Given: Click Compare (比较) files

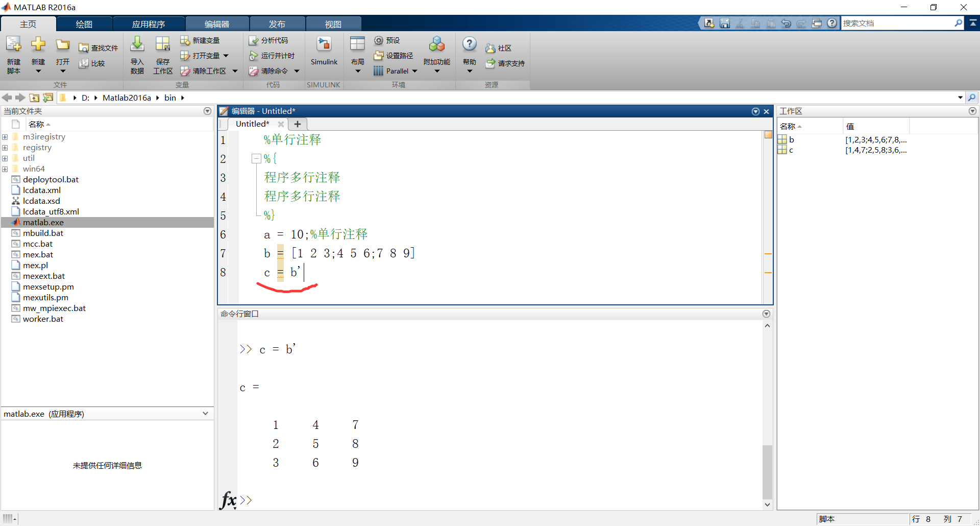Looking at the screenshot, I should [x=92, y=63].
